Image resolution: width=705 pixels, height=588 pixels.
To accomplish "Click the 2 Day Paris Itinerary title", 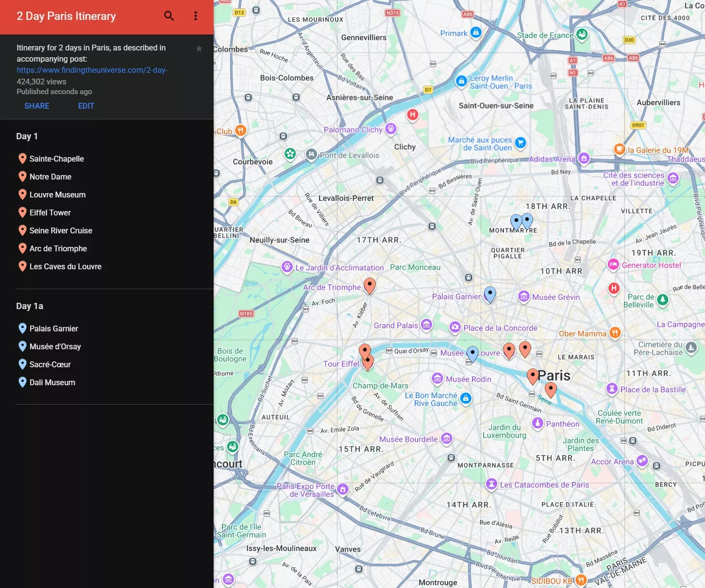I will pyautogui.click(x=67, y=16).
